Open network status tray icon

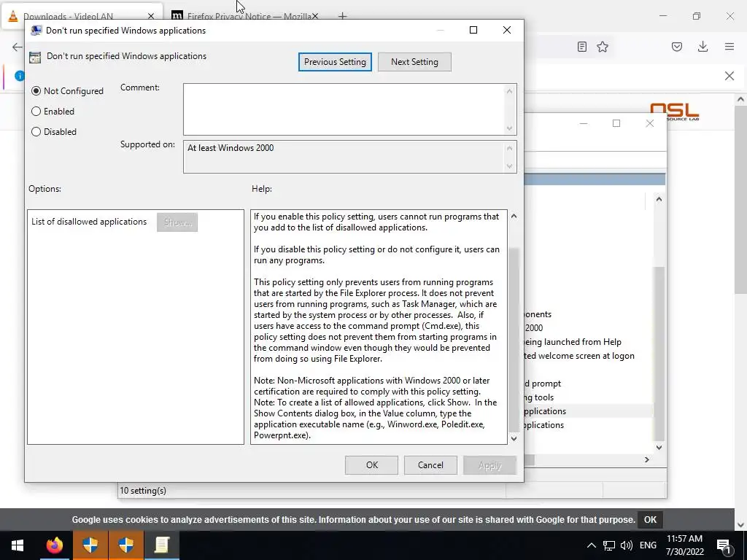tap(609, 545)
